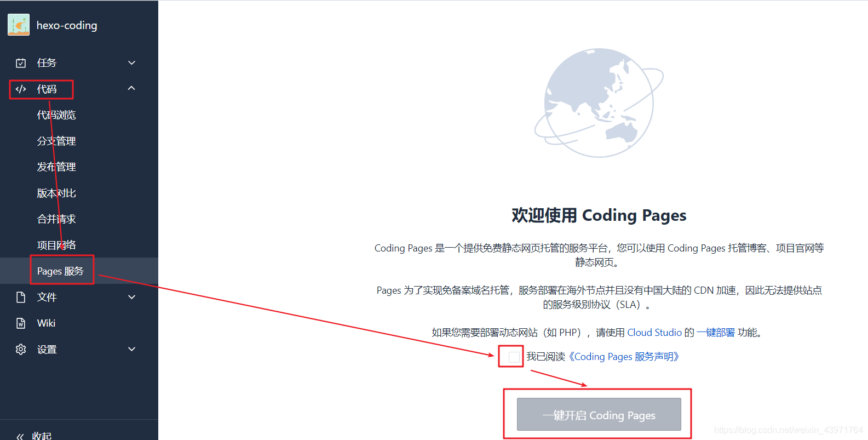Click the Wiki page icon

(21, 323)
